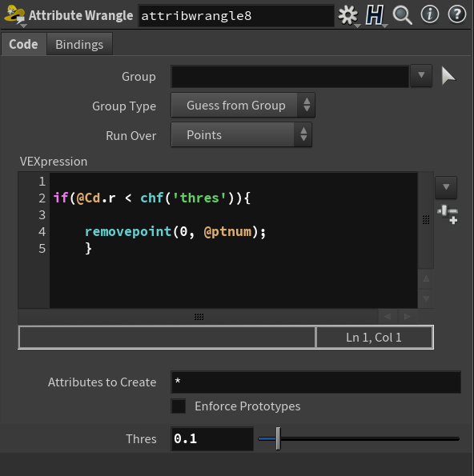
Task: Open the VEXpression presets dropdown arrow
Action: pos(446,187)
